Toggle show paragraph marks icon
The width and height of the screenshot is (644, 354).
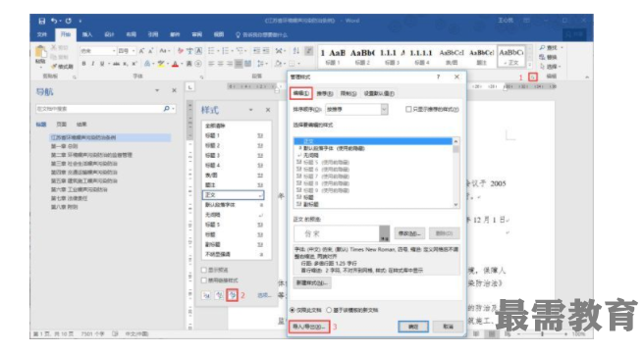click(x=309, y=51)
